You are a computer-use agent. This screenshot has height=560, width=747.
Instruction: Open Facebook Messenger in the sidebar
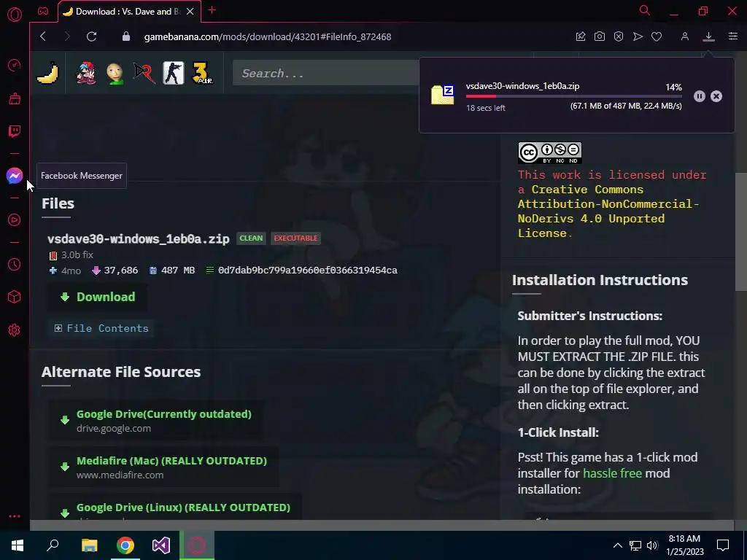tap(15, 176)
